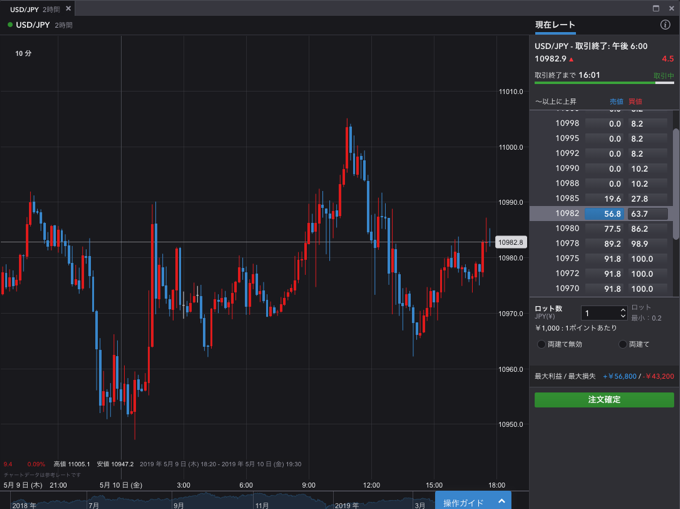Click the 5月 10 日 (金) date label

tap(121, 485)
